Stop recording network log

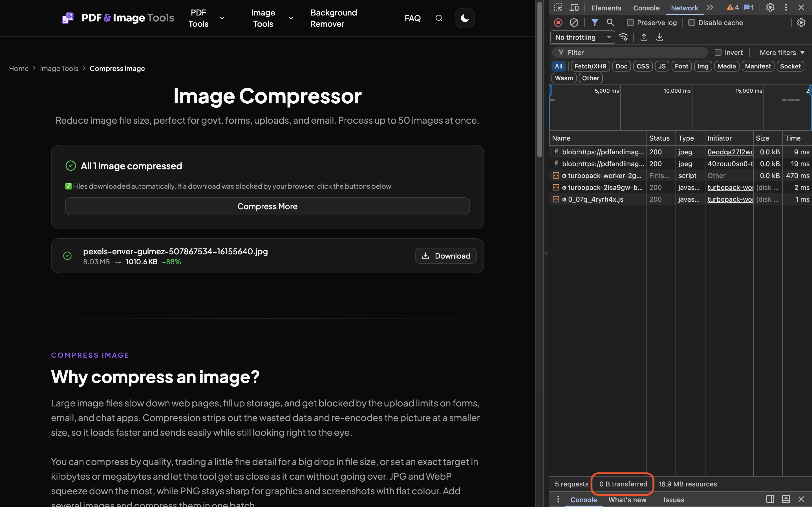[x=558, y=23]
